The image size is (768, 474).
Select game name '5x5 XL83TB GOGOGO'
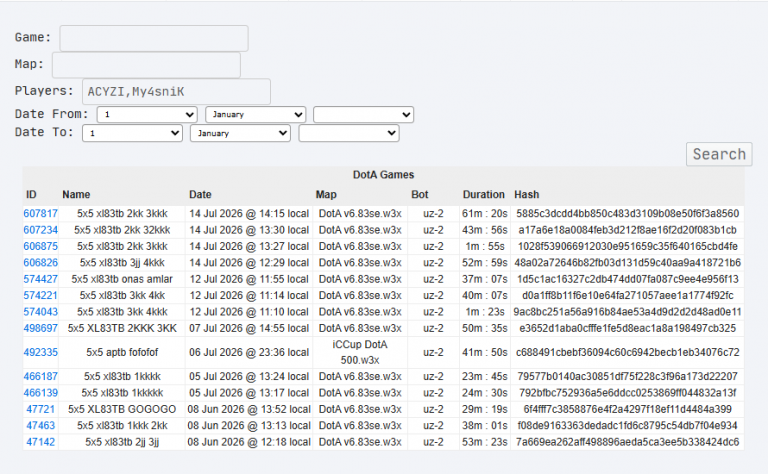click(122, 409)
